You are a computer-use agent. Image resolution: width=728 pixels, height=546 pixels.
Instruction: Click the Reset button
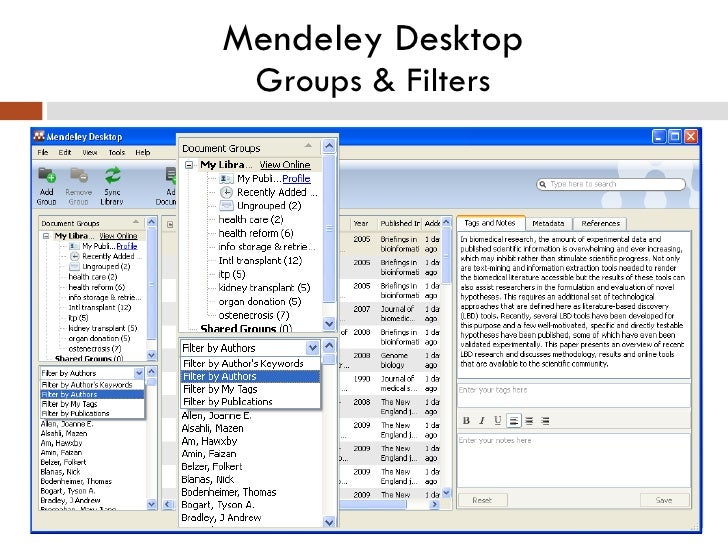click(x=482, y=500)
